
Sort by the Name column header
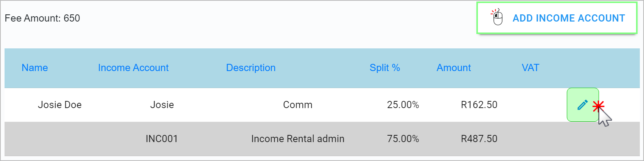click(x=35, y=68)
